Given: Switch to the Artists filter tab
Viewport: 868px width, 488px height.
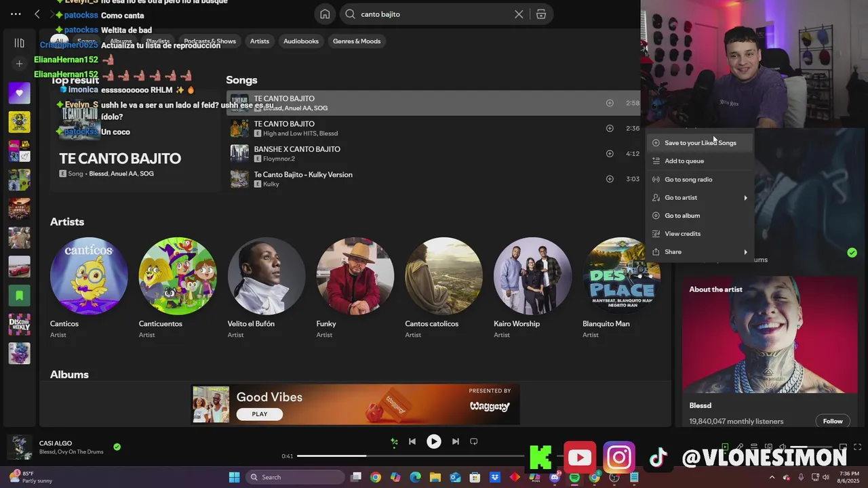Looking at the screenshot, I should (x=260, y=41).
